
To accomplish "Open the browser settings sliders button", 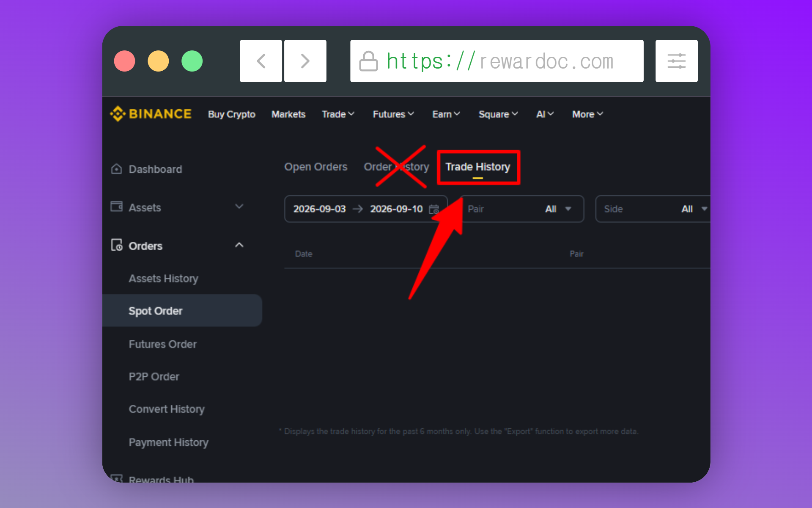I will 677,61.
